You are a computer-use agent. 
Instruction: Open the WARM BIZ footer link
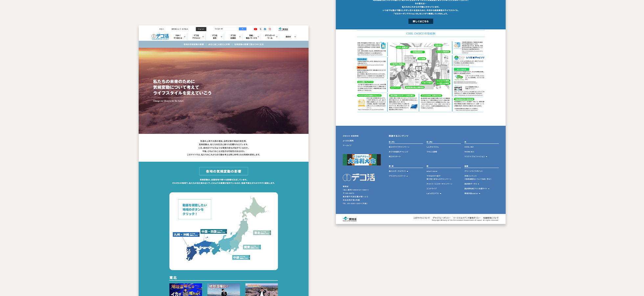(x=469, y=152)
